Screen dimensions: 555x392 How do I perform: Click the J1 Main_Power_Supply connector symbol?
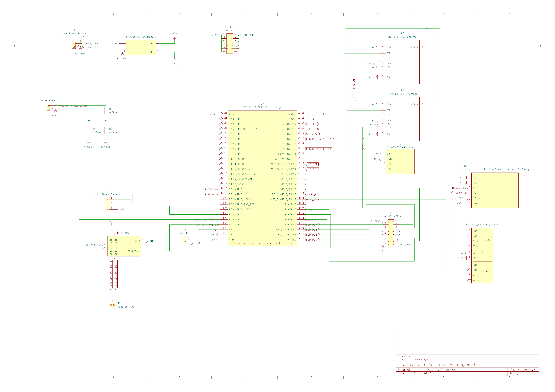point(74,45)
